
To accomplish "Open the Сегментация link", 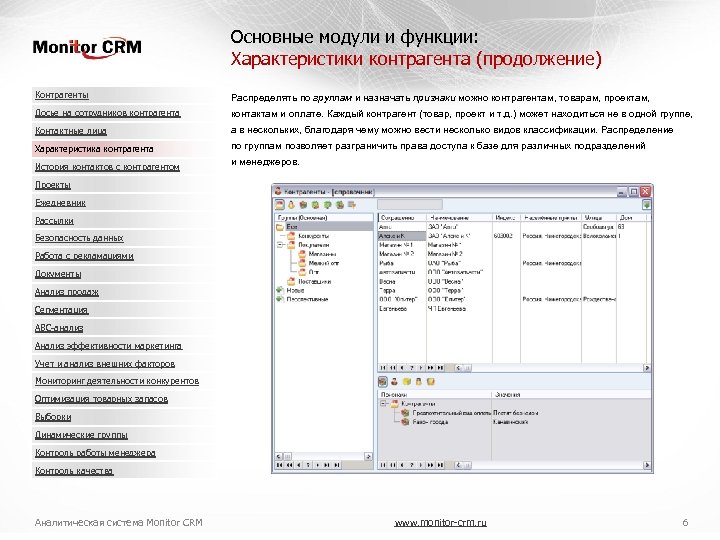I will click(61, 310).
